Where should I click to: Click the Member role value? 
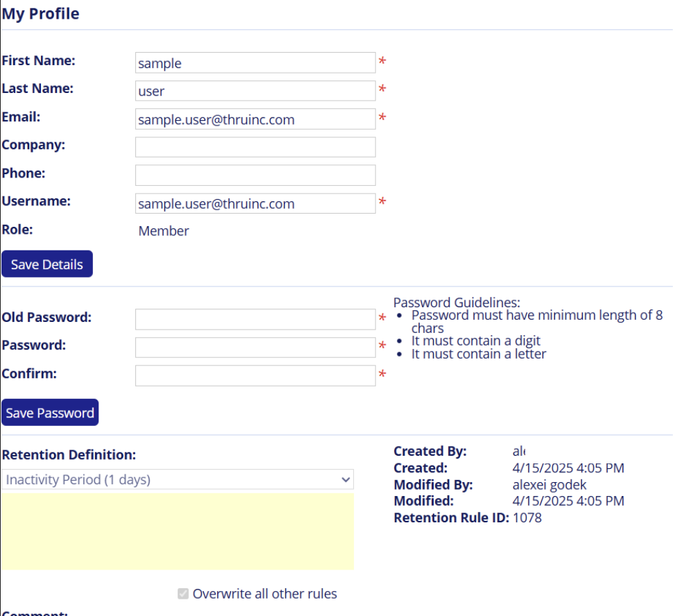click(x=164, y=231)
